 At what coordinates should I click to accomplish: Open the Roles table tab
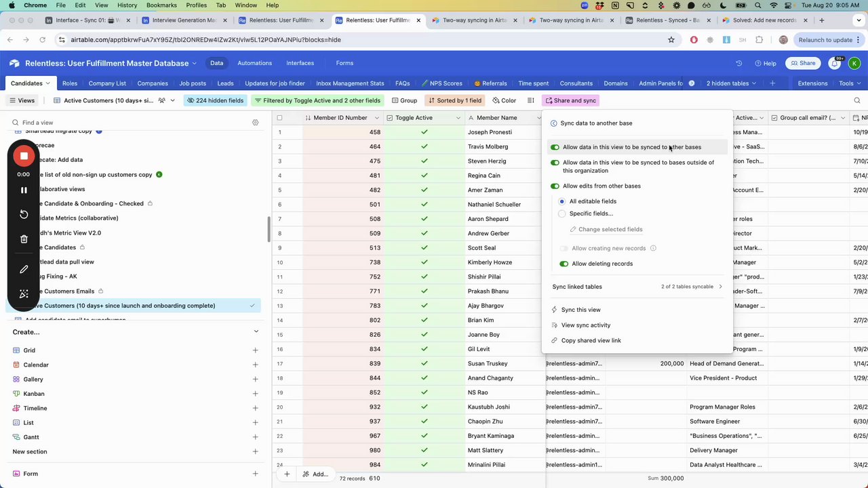point(70,83)
